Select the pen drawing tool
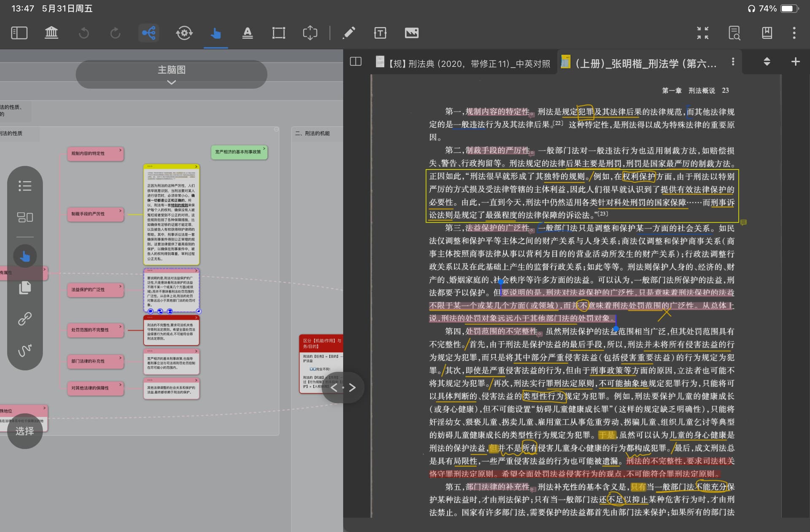 [x=348, y=33]
